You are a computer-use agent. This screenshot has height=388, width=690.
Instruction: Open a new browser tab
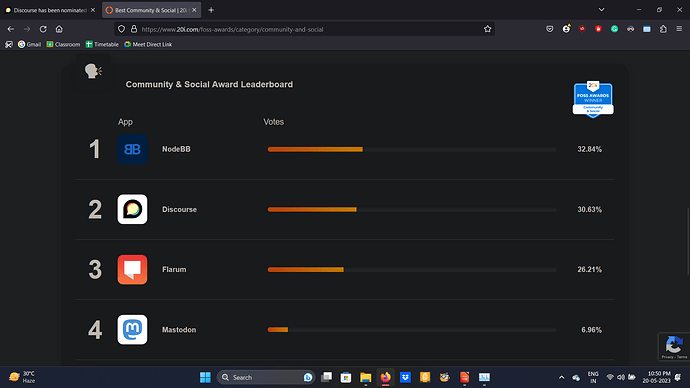211,10
